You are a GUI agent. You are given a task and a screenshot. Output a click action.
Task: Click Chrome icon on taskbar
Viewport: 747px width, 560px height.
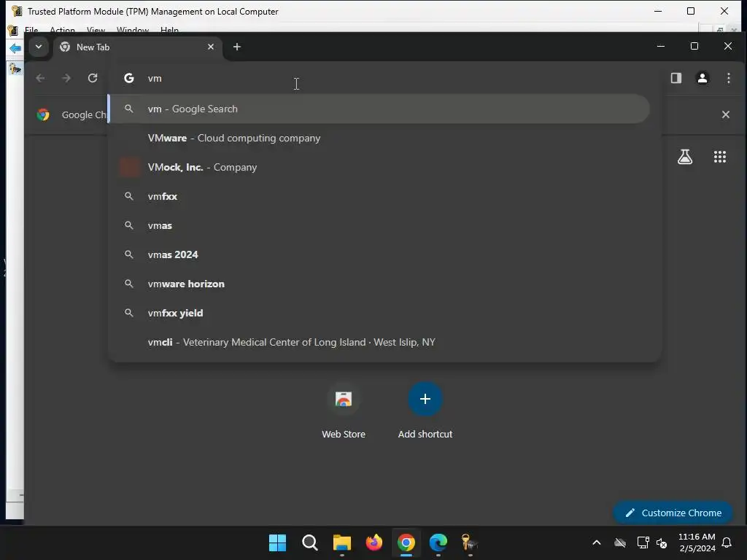[406, 542]
